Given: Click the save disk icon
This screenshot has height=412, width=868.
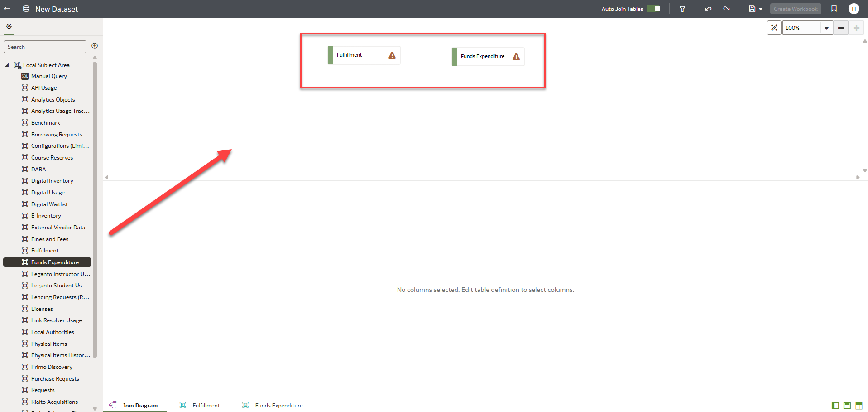Looking at the screenshot, I should coord(752,9).
